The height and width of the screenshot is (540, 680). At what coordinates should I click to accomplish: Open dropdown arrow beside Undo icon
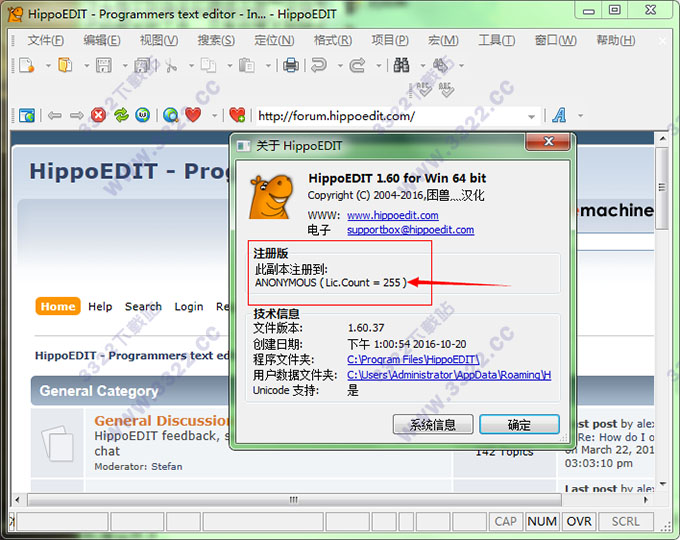pyautogui.click(x=340, y=66)
